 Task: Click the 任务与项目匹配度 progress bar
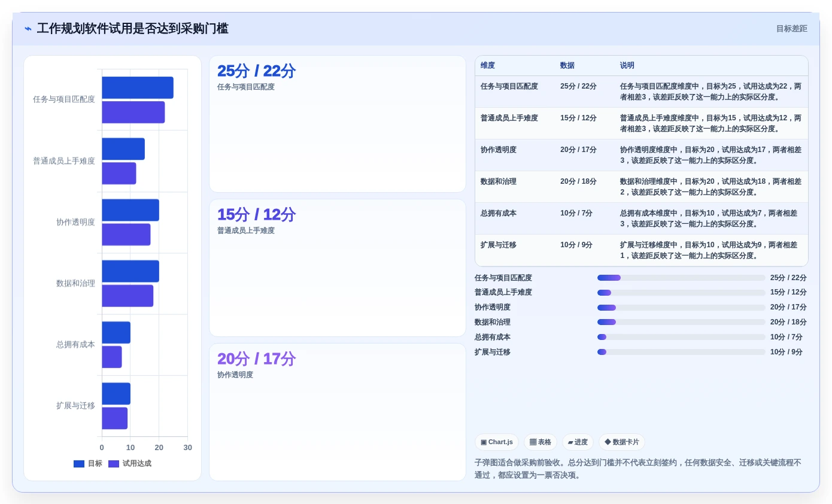pyautogui.click(x=681, y=278)
